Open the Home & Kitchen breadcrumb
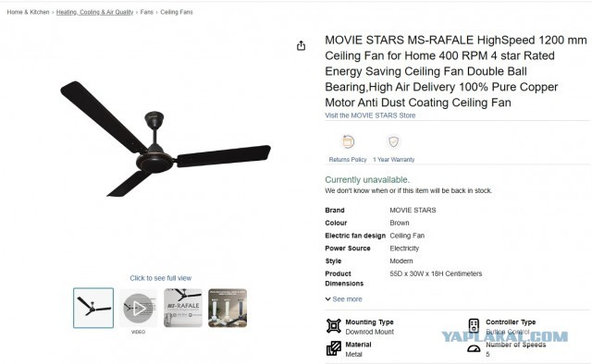Viewport: 592px width, 364px height. (x=28, y=12)
